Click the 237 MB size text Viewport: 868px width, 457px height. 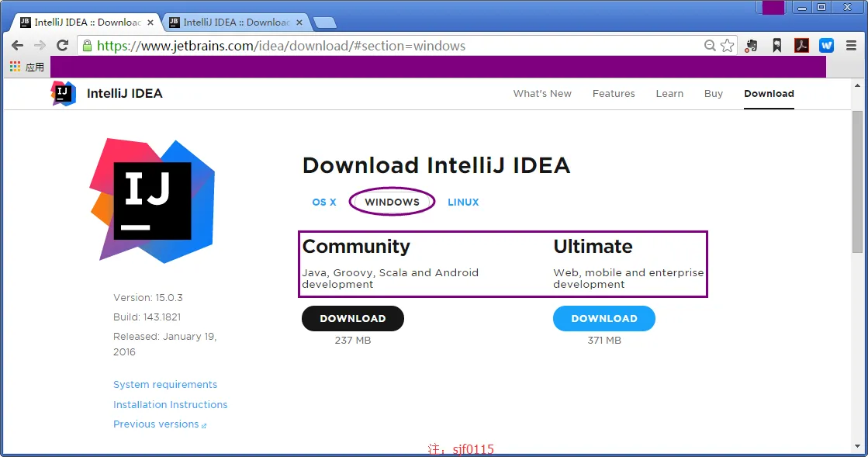click(353, 340)
